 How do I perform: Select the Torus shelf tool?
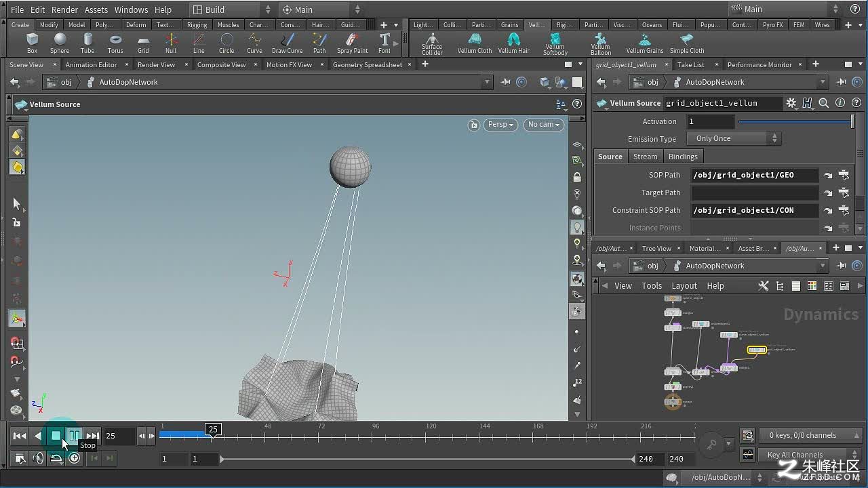click(115, 43)
